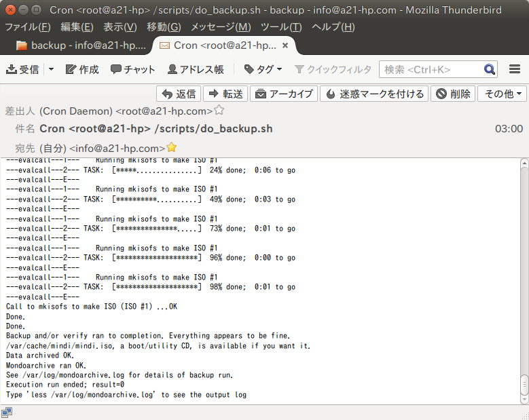Click the scrollbar up arrow in message body
This screenshot has height=420, width=529.
[x=524, y=164]
